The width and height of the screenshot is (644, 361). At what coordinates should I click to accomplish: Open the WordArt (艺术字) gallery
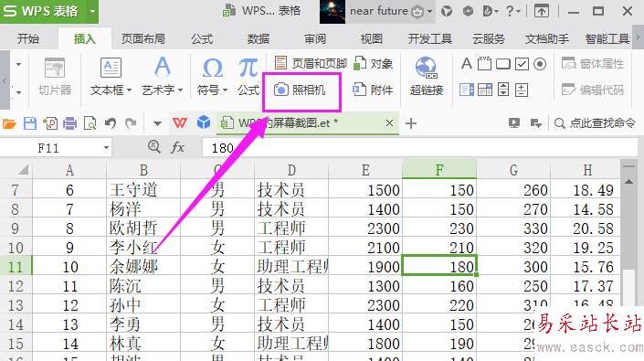163,77
